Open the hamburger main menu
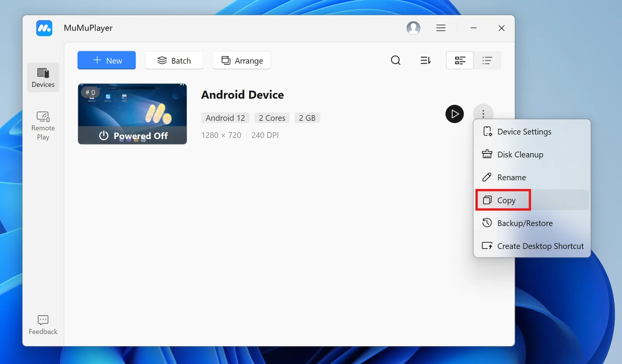Viewport: 622px width, 364px height. click(441, 28)
